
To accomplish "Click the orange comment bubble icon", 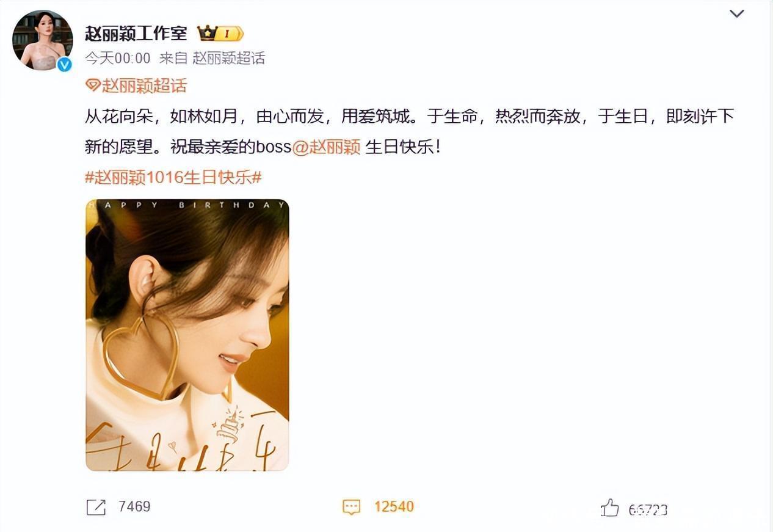I will click(351, 507).
